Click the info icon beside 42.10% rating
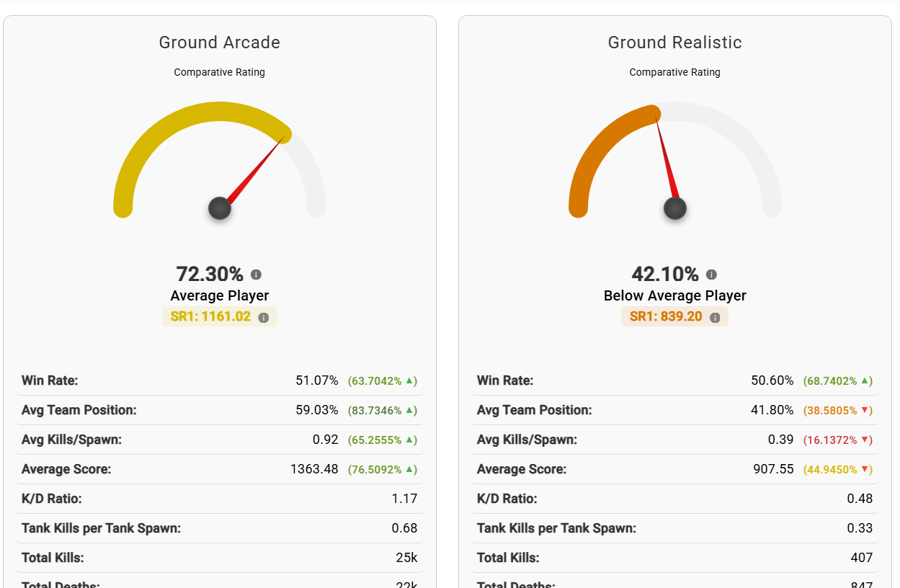This screenshot has height=588, width=900. (x=711, y=275)
